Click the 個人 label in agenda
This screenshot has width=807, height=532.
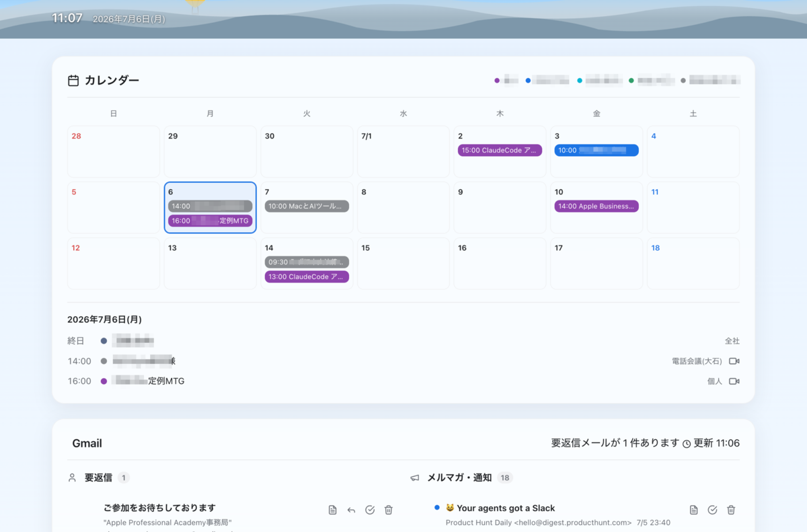714,381
